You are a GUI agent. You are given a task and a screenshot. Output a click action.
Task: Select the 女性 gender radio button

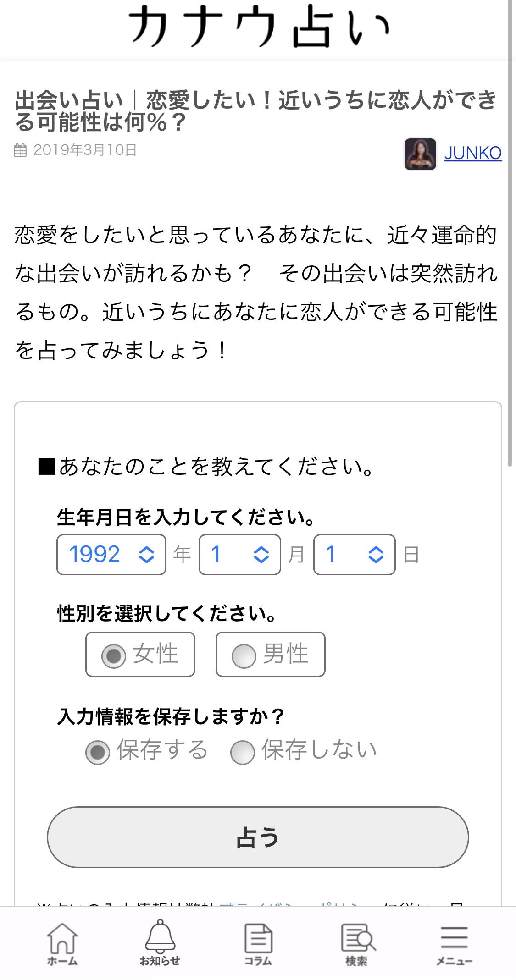113,655
